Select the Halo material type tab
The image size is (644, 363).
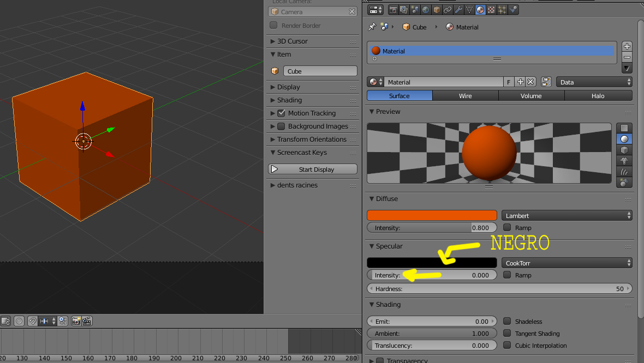tap(598, 96)
